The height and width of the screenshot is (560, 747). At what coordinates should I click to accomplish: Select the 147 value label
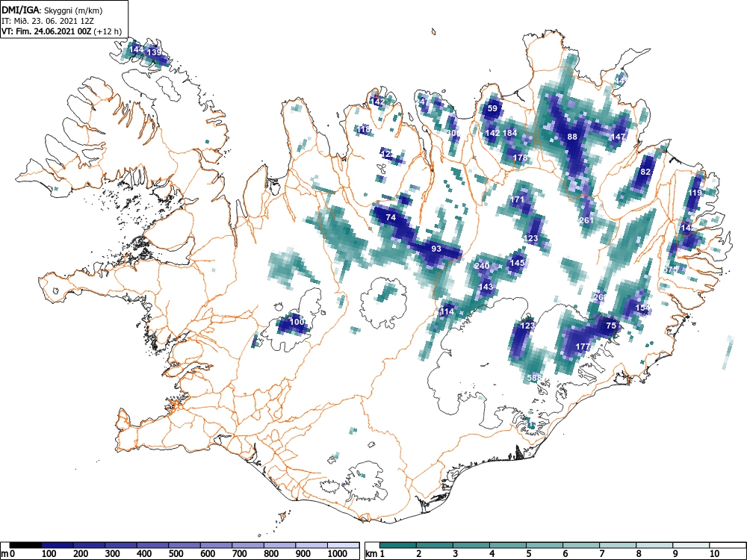[618, 137]
